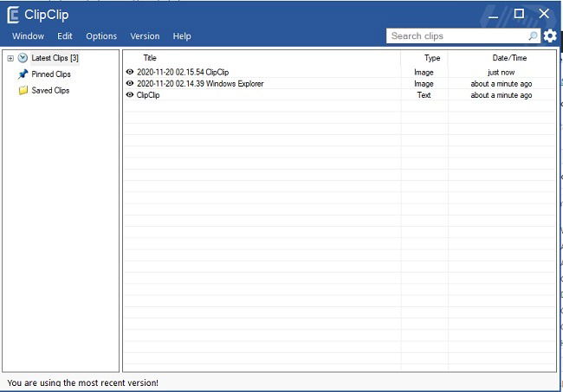Open the Version menu
This screenshot has height=392, width=563.
[x=145, y=36]
